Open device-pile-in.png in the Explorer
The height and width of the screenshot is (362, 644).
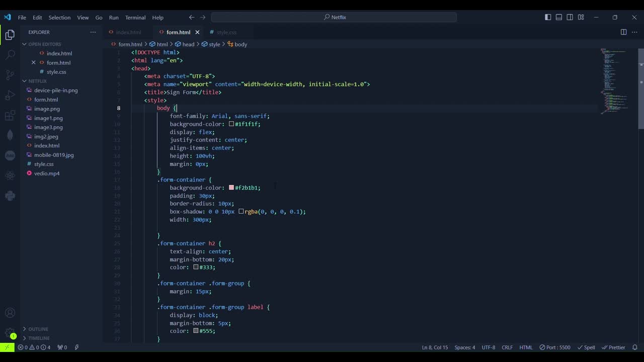point(56,90)
